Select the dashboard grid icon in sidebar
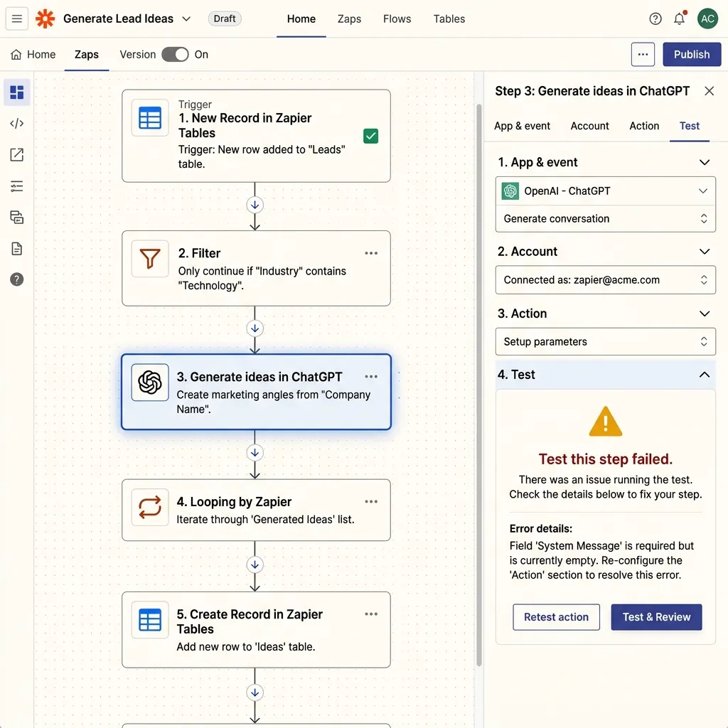This screenshot has width=728, height=728. point(17,92)
